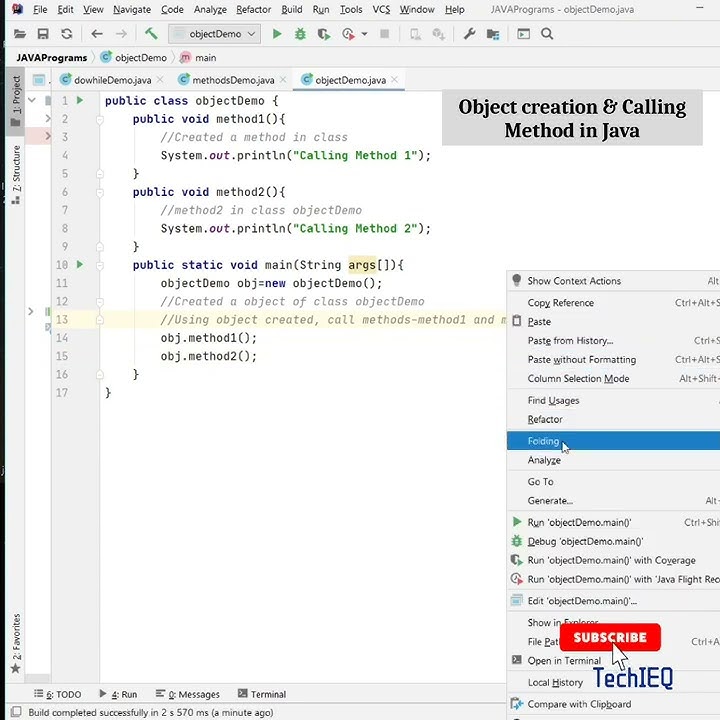Run with Coverage shield icon

(x=324, y=34)
